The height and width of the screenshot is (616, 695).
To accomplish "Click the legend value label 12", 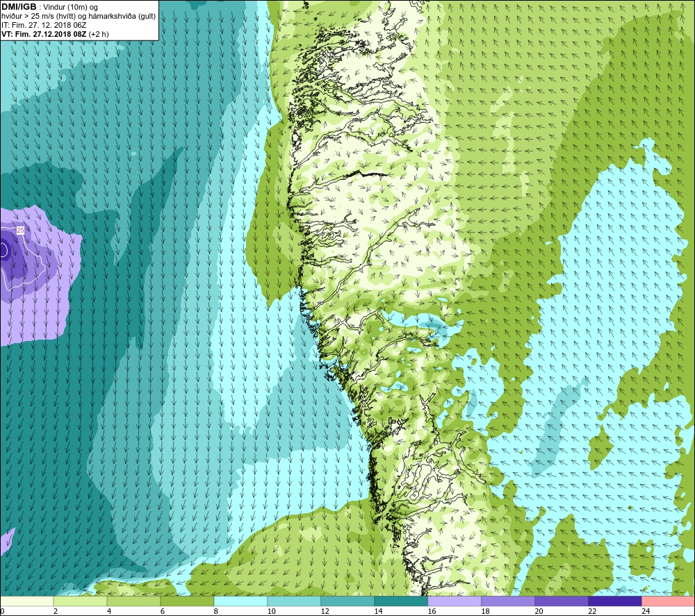I will (x=325, y=611).
